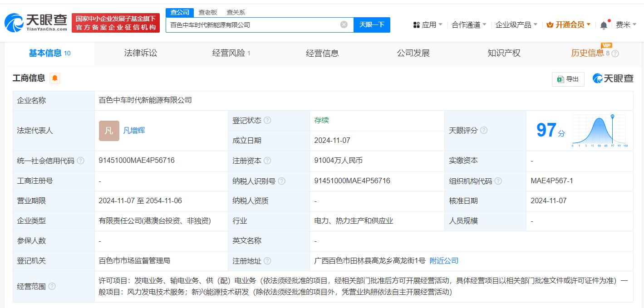644x308 pixels.
Task: Expand the 应用 dropdown menu
Action: pos(428,25)
